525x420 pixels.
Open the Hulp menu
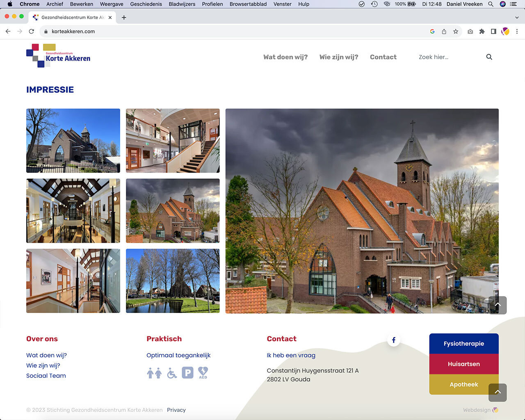tap(304, 4)
